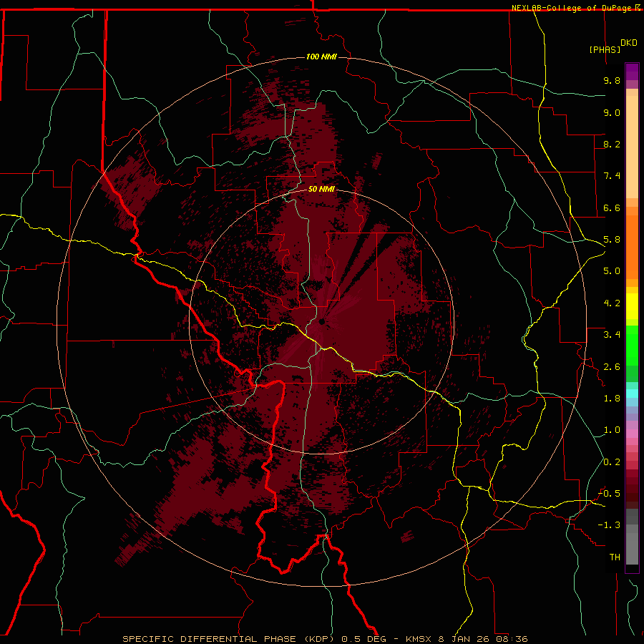644x644 pixels.
Task: Click the cyan segment of the color bar
Action: coord(632,394)
